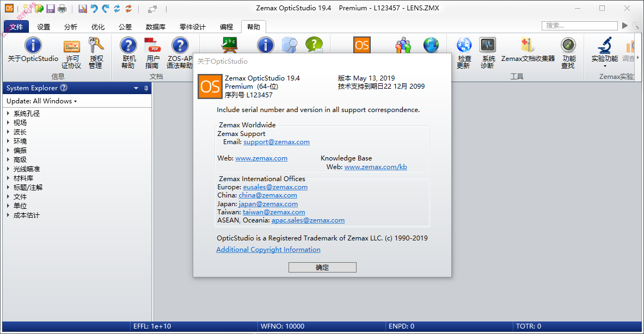The image size is (644, 334).
Task: Click the orange Update All refresh icon
Action: coord(128,9)
